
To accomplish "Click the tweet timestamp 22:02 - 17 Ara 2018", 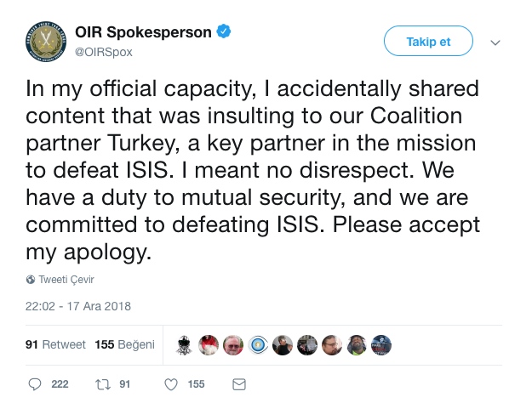I will 78,306.
